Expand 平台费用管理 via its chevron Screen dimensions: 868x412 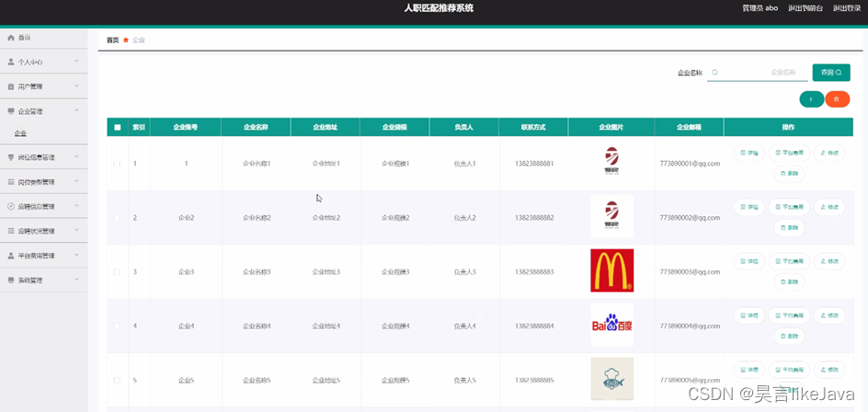point(77,256)
